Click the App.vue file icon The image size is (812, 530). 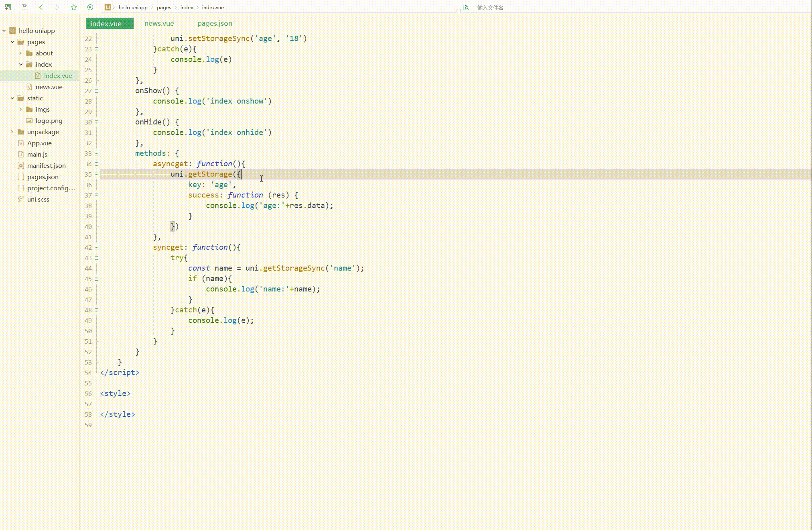pyautogui.click(x=21, y=143)
